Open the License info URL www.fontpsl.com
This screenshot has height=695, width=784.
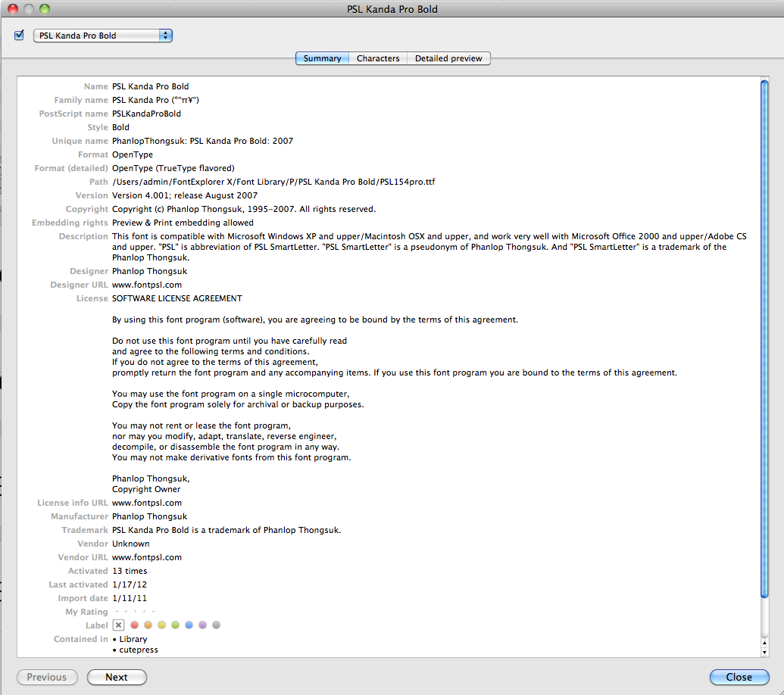pyautogui.click(x=147, y=503)
